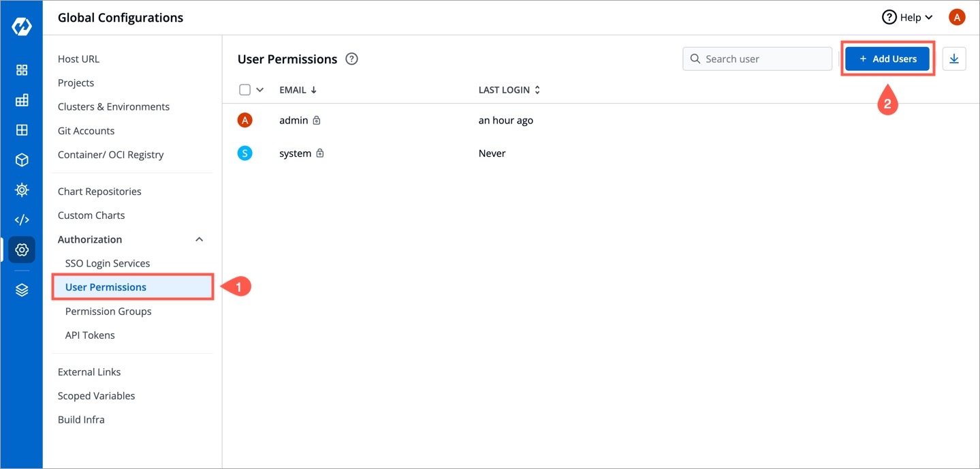Select SSO Login Services

[x=108, y=263]
